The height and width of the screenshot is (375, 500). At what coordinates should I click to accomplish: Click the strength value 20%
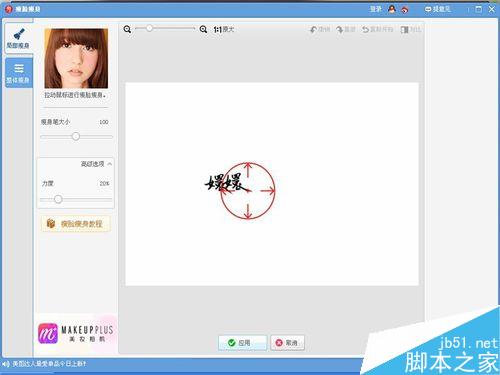tap(104, 183)
